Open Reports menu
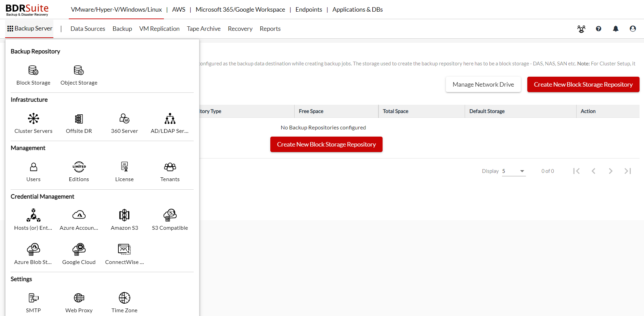Viewport: 644px width, 316px height. click(x=270, y=29)
